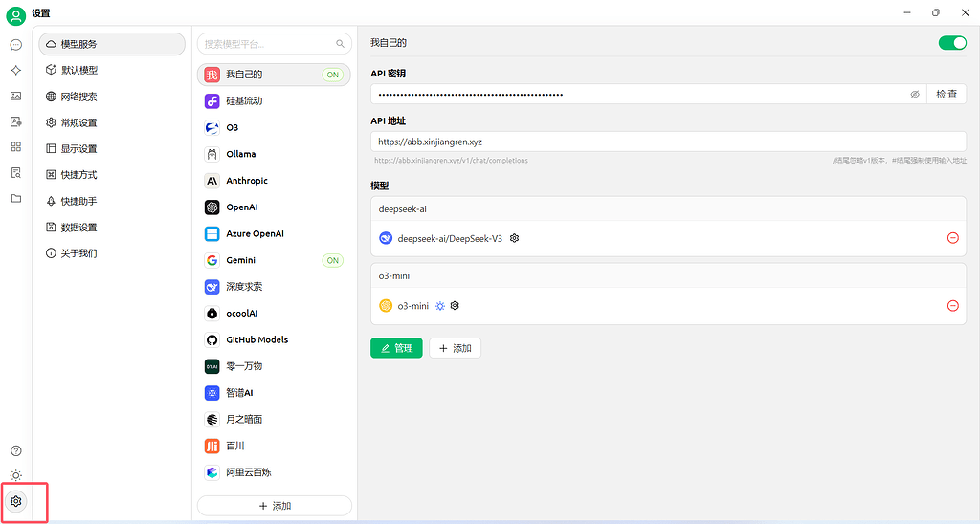The height and width of the screenshot is (524, 980).
Task: Select ocoolAI provider
Action: click(274, 314)
